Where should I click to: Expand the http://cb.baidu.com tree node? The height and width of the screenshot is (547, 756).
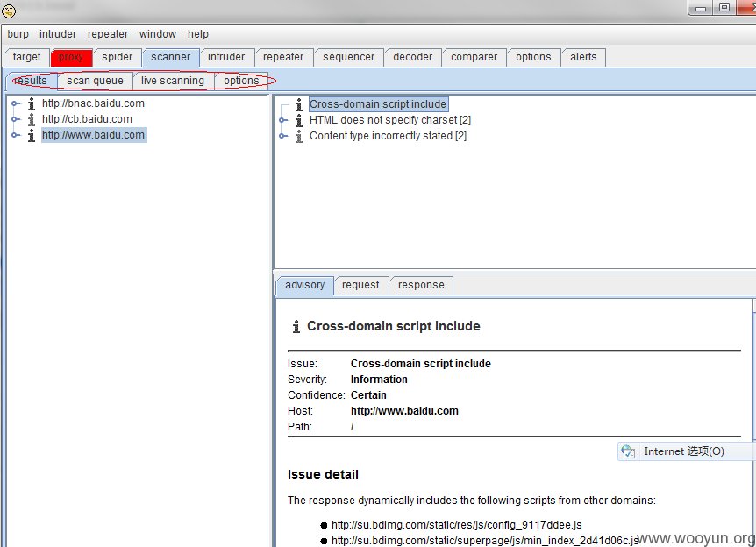point(16,119)
